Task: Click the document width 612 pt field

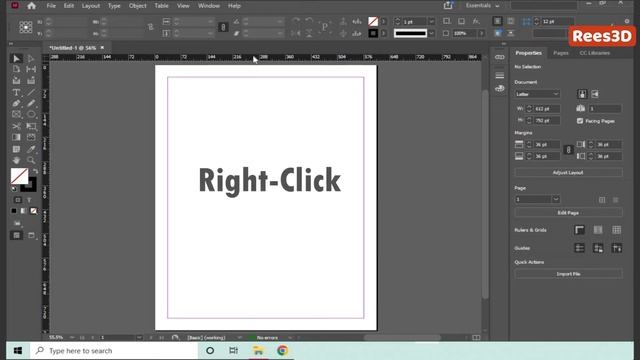Action: 546,109
